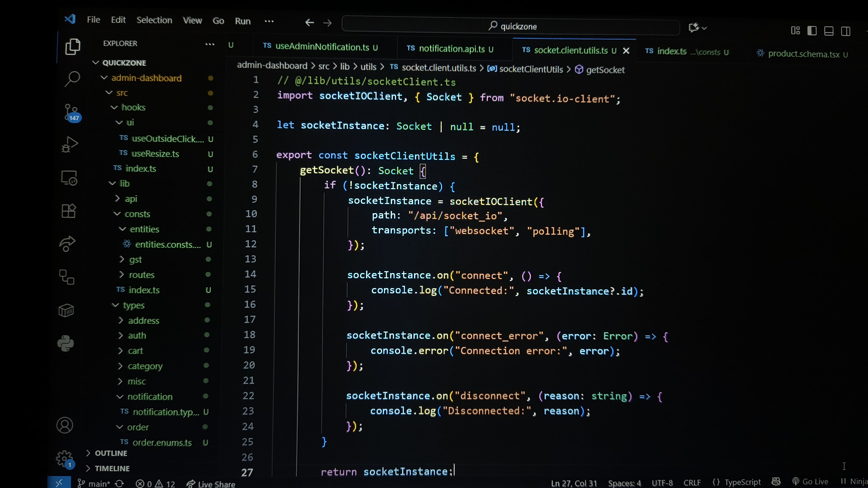This screenshot has width=868, height=488.
Task: Open useResize.ts in the explorer
Action: (x=155, y=154)
